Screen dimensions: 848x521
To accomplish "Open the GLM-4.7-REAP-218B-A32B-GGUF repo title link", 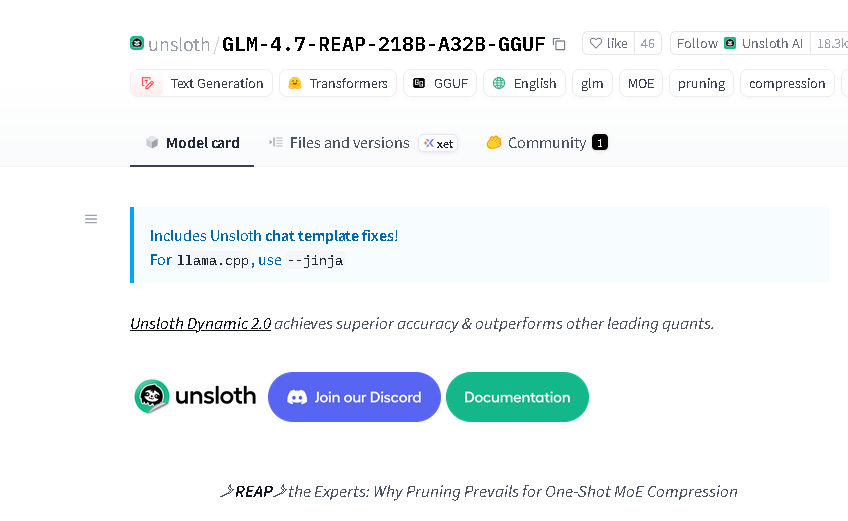I will tap(383, 44).
